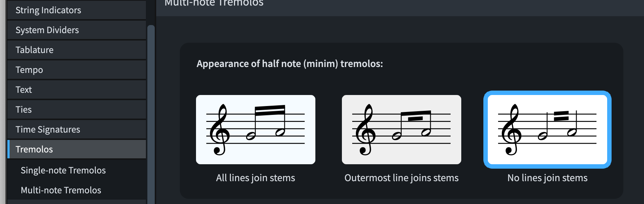644x204 pixels.
Task: Click the 'Appearance of half note (minim) tremolos' label
Action: coord(290,64)
